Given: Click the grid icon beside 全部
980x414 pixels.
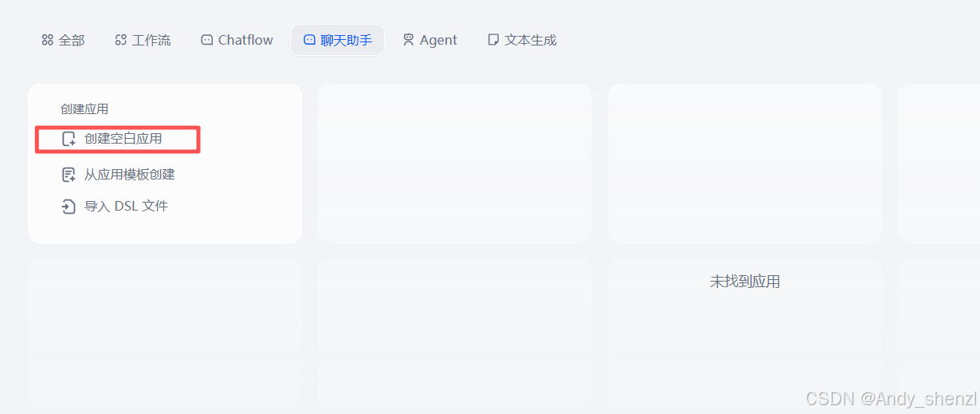Looking at the screenshot, I should pos(47,40).
